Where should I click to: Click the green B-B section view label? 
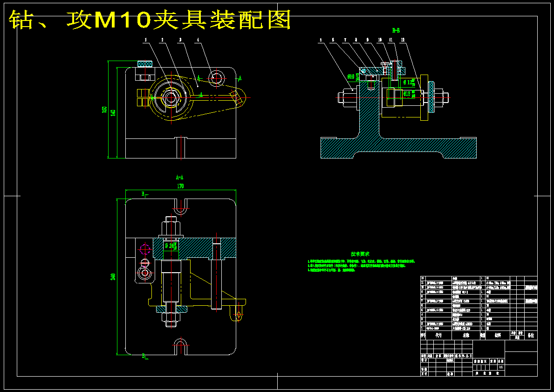pos(396,31)
